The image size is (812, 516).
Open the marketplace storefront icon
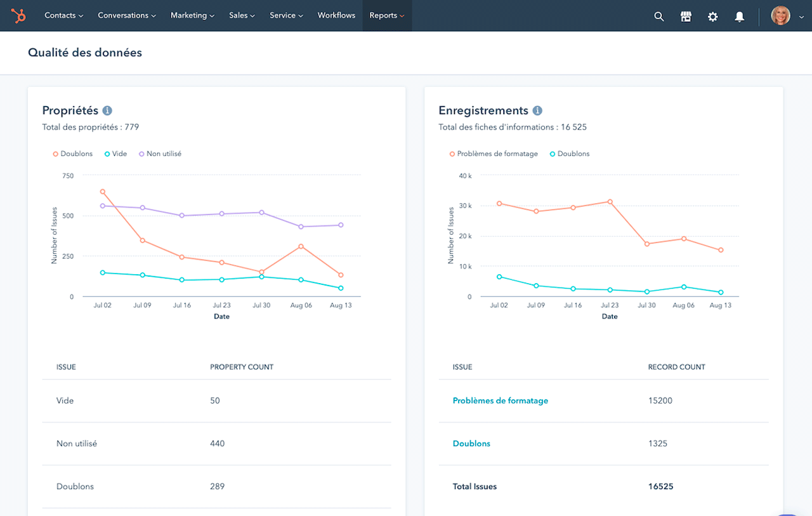[x=686, y=17]
